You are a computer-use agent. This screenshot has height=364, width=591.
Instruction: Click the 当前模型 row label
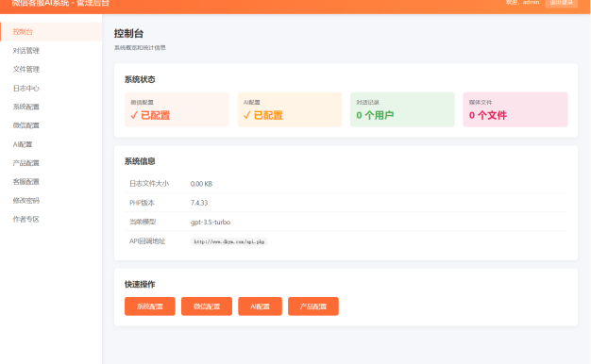(x=143, y=223)
